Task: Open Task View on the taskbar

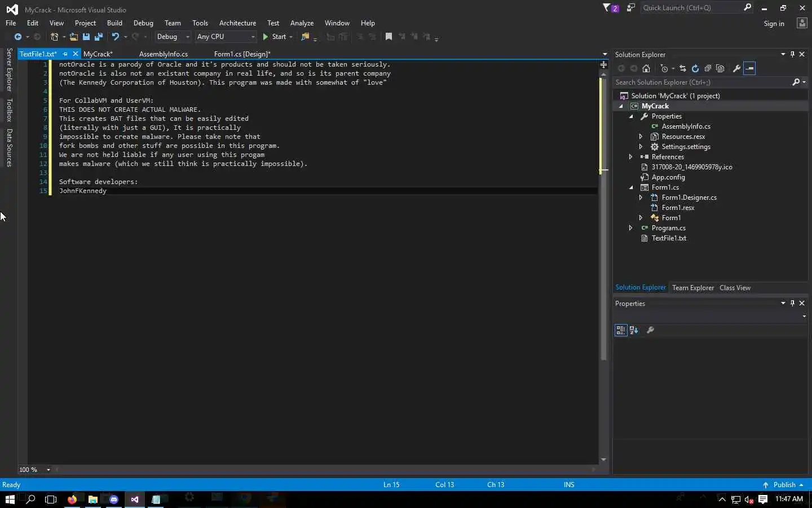Action: [x=51, y=499]
